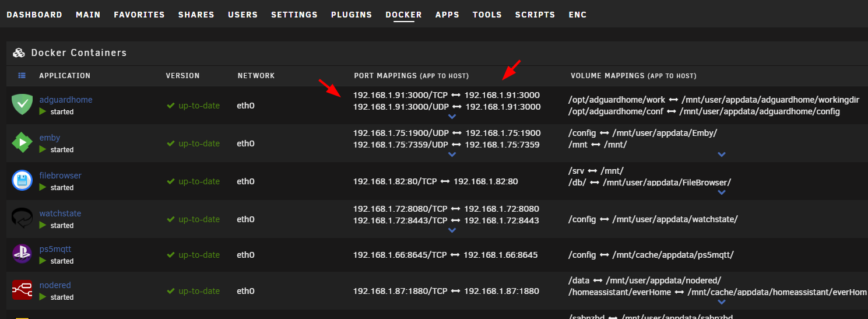Expand filebrowser volume mappings chevron
The height and width of the screenshot is (319, 868).
point(722,192)
